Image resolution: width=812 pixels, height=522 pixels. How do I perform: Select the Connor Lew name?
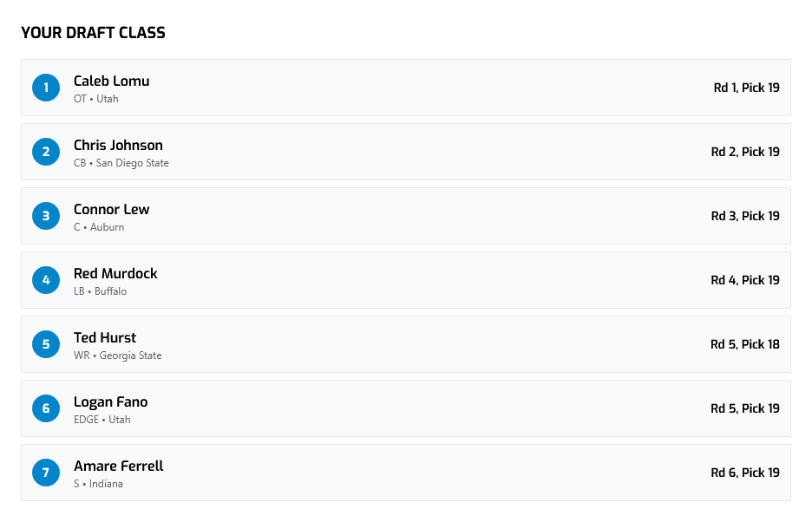[x=111, y=209]
